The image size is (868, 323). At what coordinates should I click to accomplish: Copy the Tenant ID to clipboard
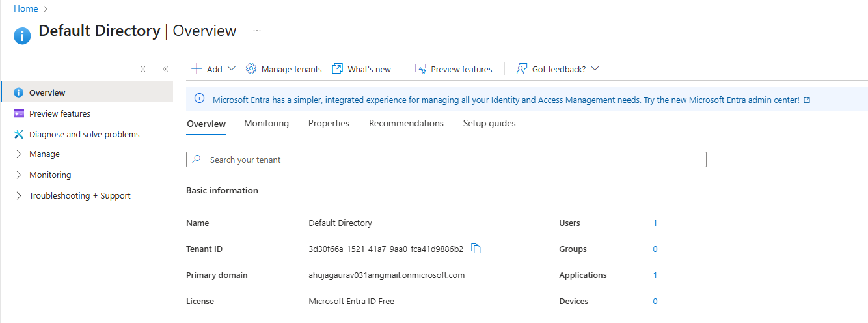(476, 248)
